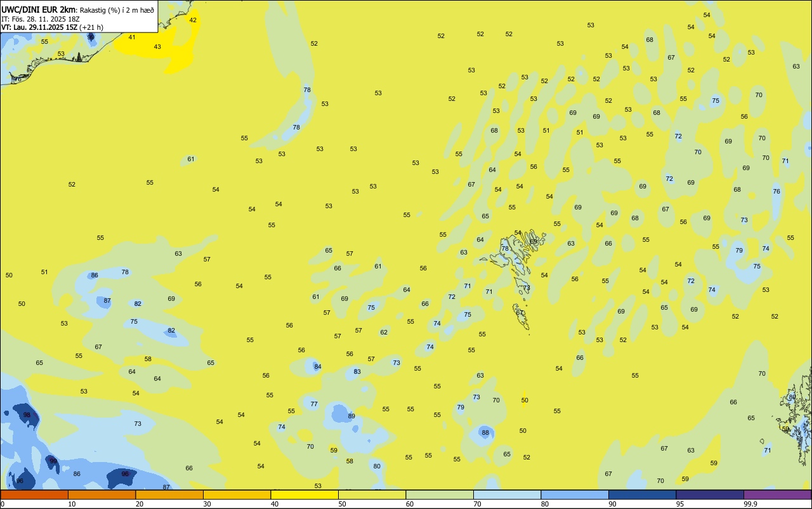The image size is (812, 509).
Task: Click the map value "43"
Action: tap(157, 46)
